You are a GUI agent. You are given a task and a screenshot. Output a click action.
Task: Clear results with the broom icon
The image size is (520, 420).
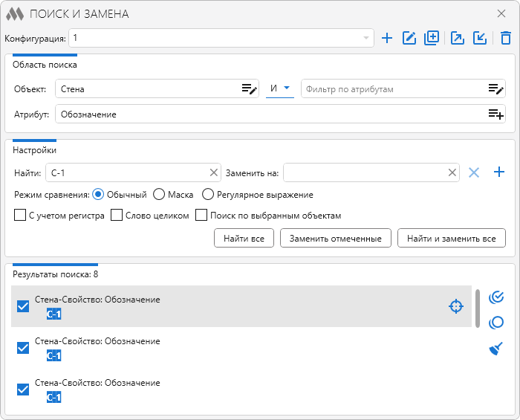click(x=496, y=349)
